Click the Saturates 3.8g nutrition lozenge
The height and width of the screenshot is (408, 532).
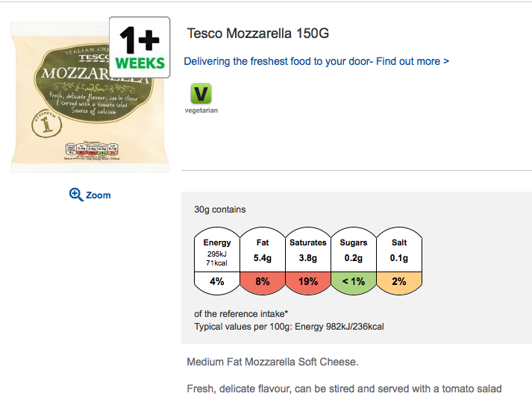pyautogui.click(x=308, y=252)
